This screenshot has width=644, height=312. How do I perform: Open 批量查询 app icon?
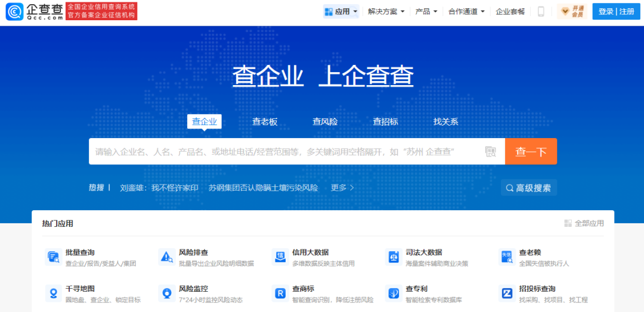(54, 257)
